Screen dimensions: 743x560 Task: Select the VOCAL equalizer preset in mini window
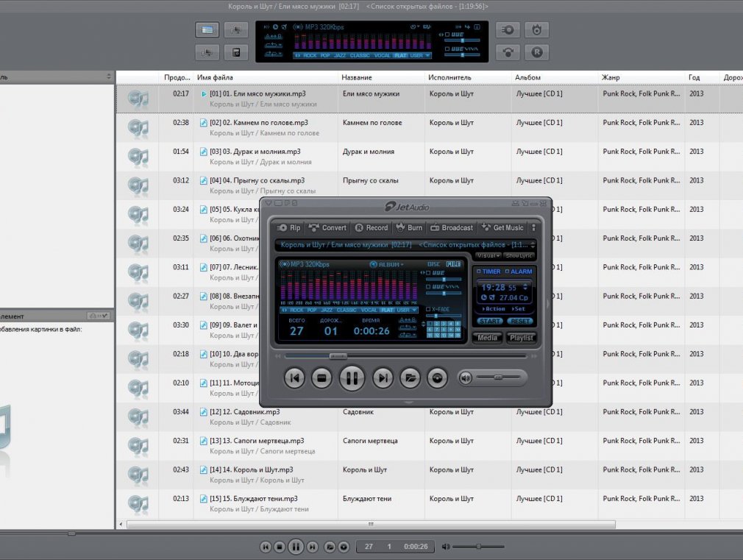[x=369, y=310]
